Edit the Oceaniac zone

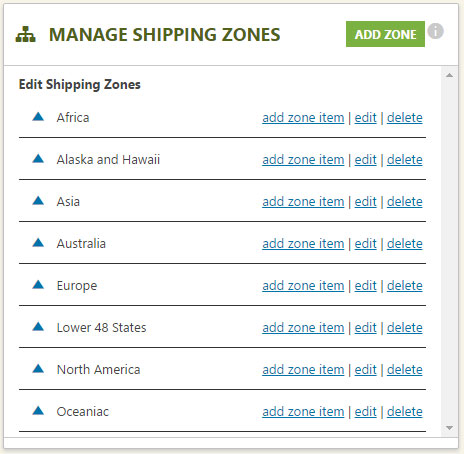pyautogui.click(x=365, y=412)
